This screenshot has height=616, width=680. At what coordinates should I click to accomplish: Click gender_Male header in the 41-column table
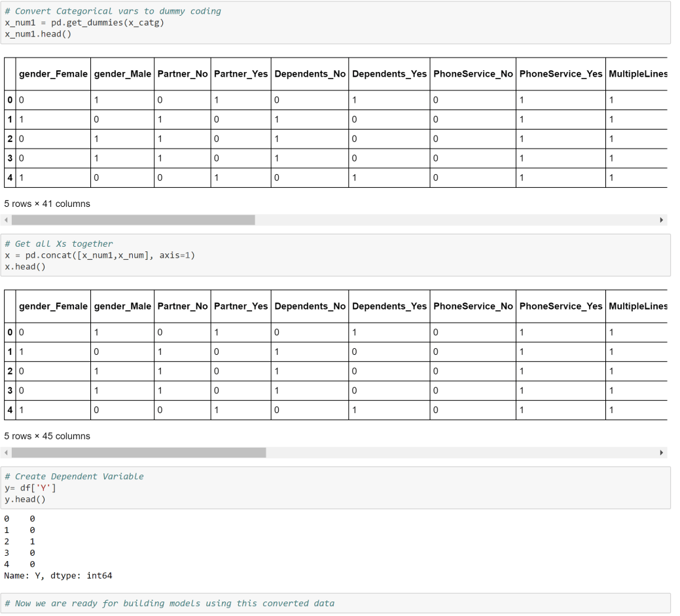(x=123, y=74)
